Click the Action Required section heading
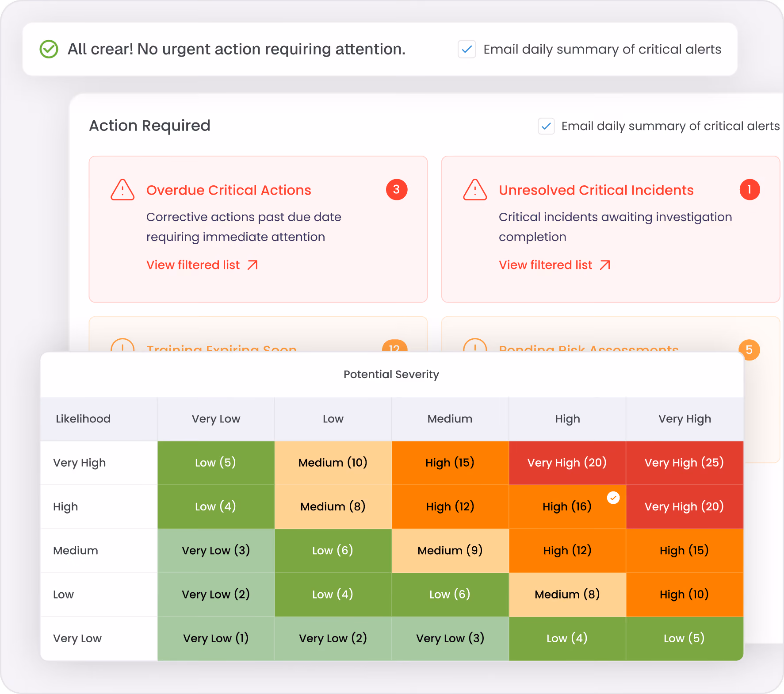 149,126
